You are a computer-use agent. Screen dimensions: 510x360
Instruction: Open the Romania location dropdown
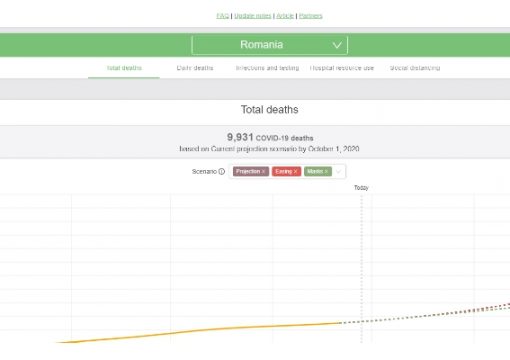(270, 45)
